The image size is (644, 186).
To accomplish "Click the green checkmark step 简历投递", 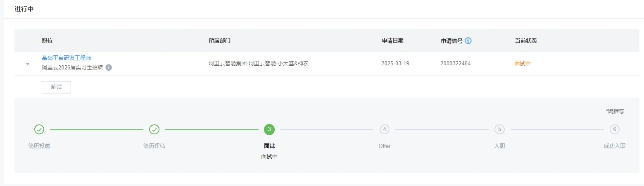I will click(39, 129).
